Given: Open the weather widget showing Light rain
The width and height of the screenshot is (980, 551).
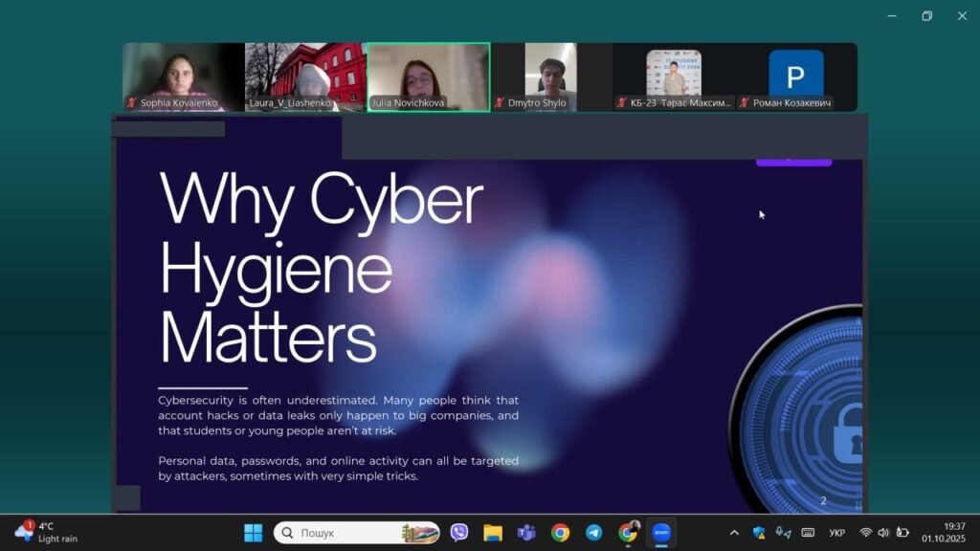Looking at the screenshot, I should (46, 533).
